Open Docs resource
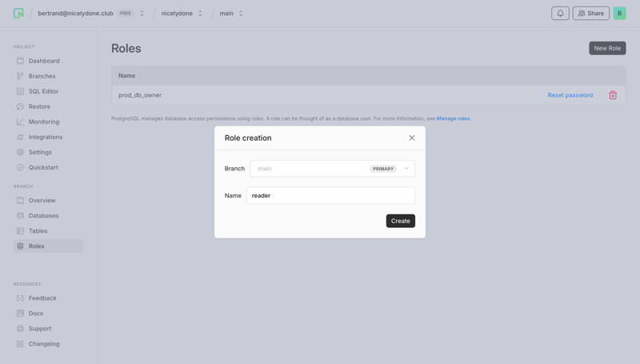The image size is (640, 364). coord(36,314)
